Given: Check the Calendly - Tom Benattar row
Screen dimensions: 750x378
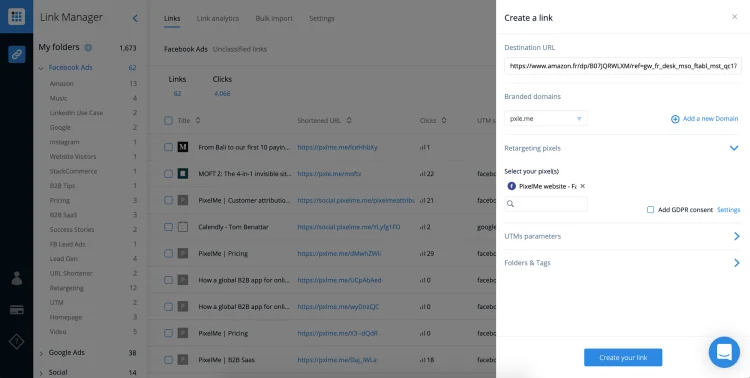Looking at the screenshot, I should (168, 227).
